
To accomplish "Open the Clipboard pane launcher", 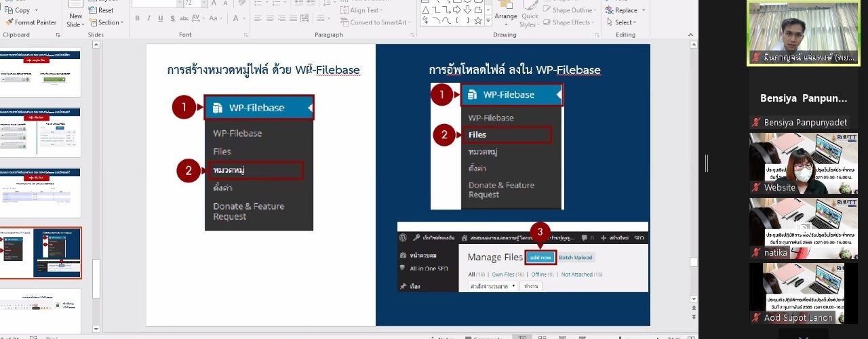I will coord(58,35).
